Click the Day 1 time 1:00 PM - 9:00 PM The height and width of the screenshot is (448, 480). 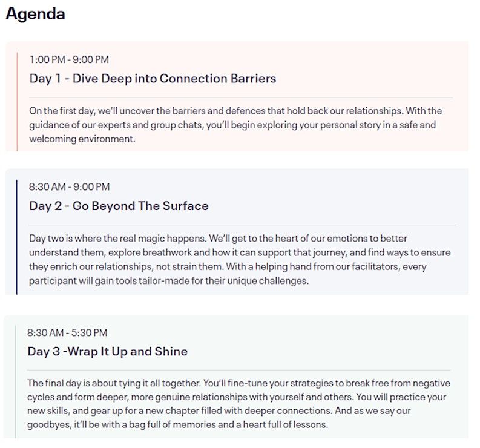69,59
